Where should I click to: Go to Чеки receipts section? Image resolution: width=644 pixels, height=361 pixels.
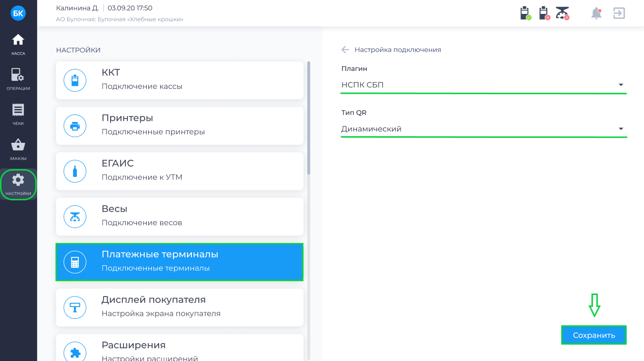pos(18,115)
